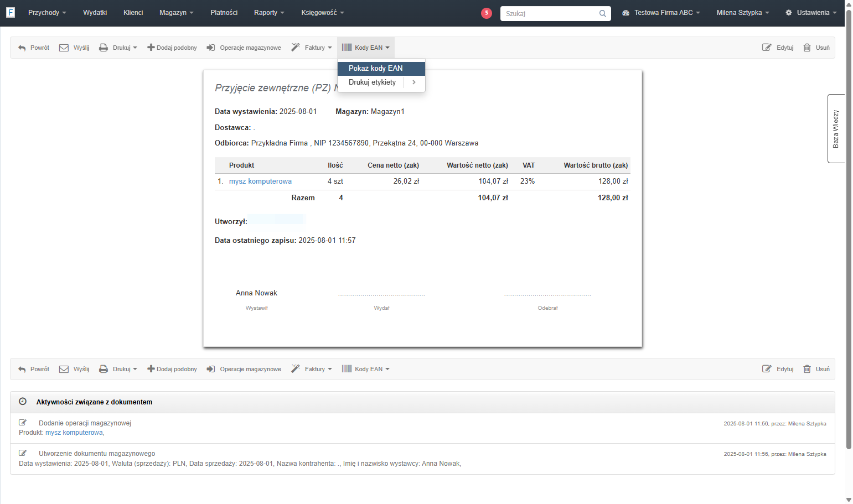
Task: Open the mysz komputerowa product link in table
Action: 260,181
